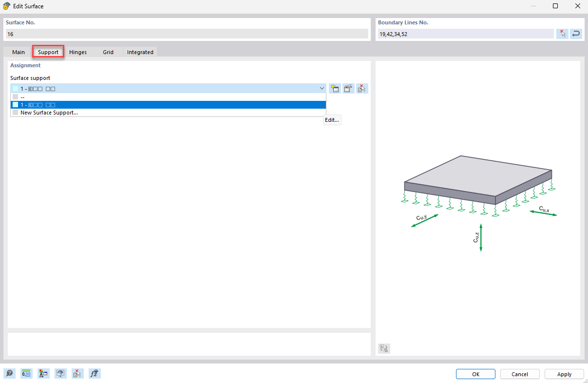Create a new surface support type
Viewport: 588px width, 383px height.
(335, 88)
